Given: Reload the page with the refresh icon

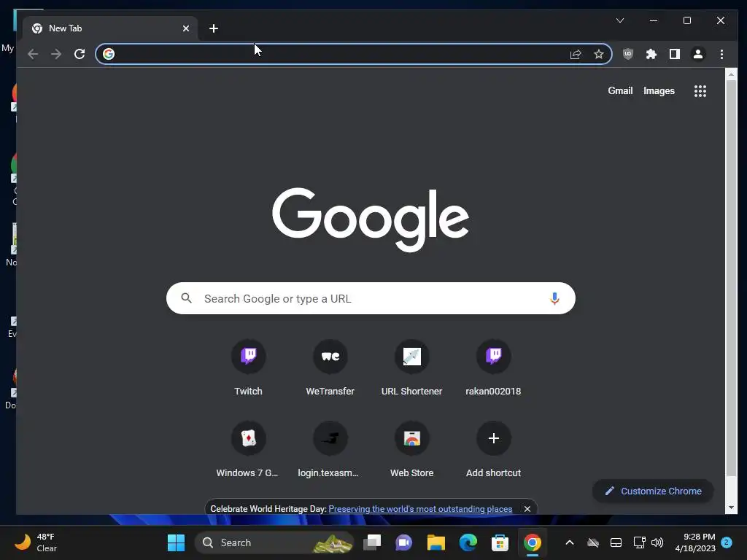Looking at the screenshot, I should tap(80, 54).
